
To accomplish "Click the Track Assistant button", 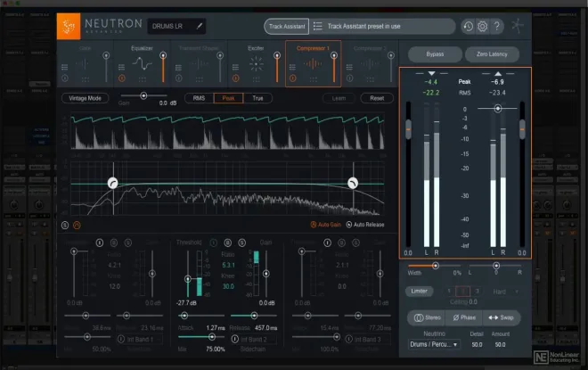I will 287,26.
